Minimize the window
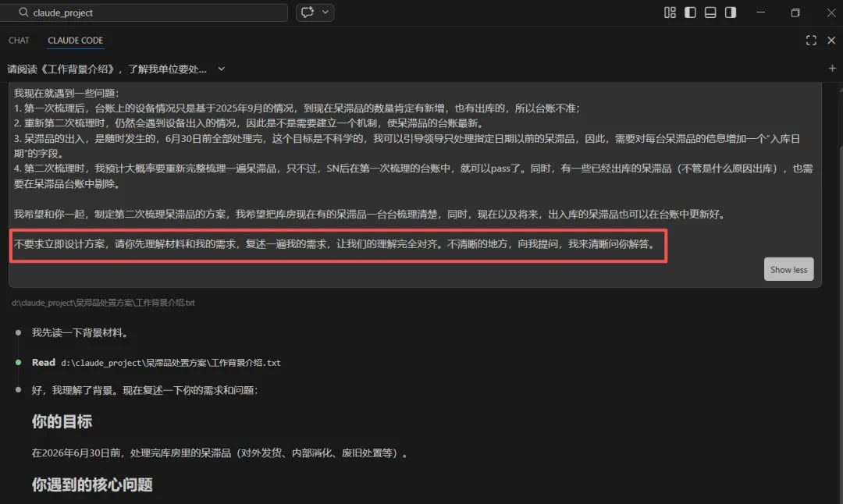This screenshot has height=504, width=843. click(760, 12)
